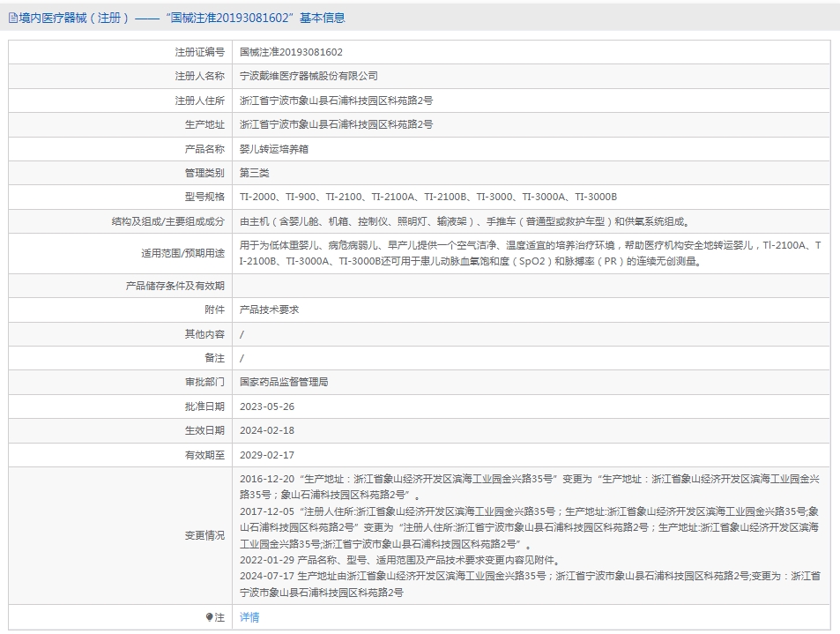Click the 产品名称 label

point(204,148)
